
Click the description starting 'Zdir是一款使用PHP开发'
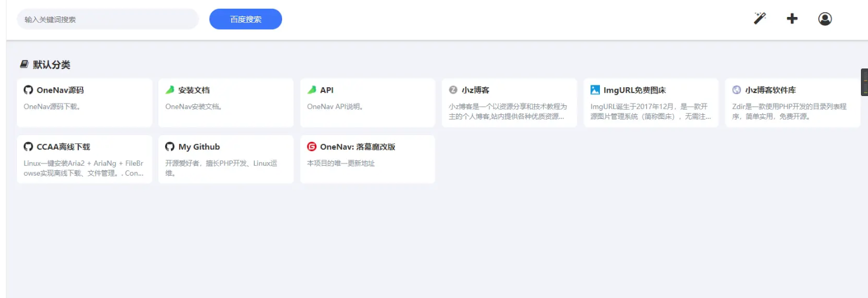pos(790,111)
